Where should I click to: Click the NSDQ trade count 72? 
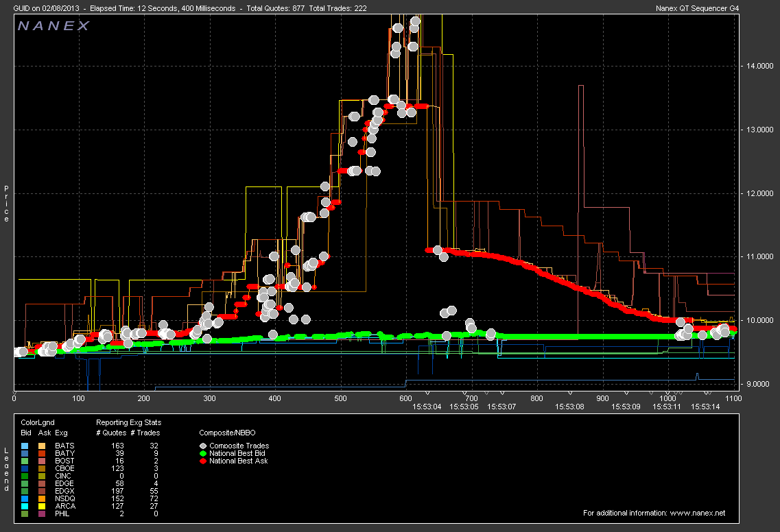[x=154, y=498]
